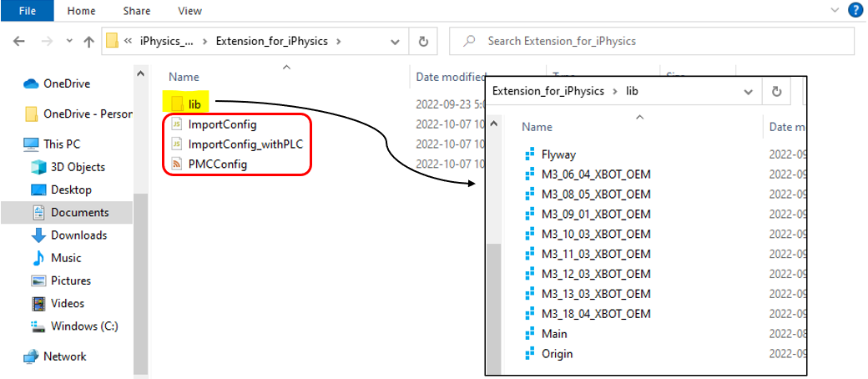Screen dimensions: 868x379
Task: Click the Search Extension_for_iPhysics box
Action: pos(651,41)
